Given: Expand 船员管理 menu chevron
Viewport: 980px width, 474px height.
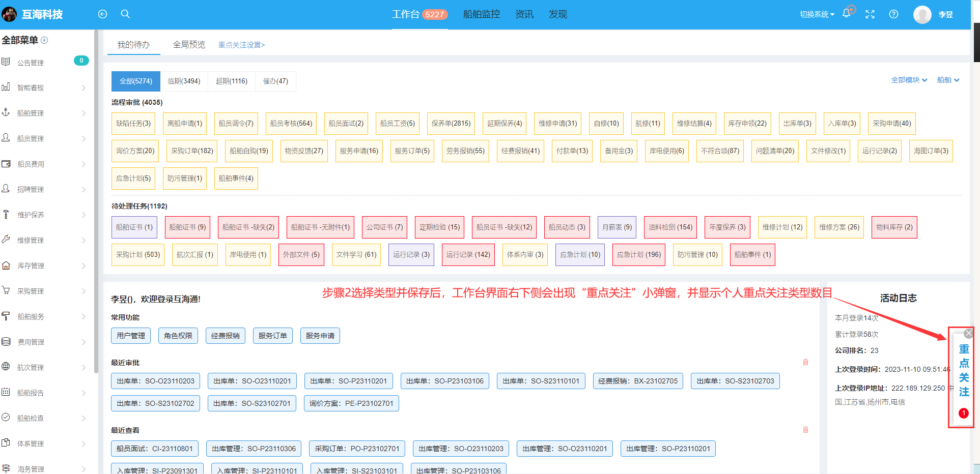Looking at the screenshot, I should point(83,139).
